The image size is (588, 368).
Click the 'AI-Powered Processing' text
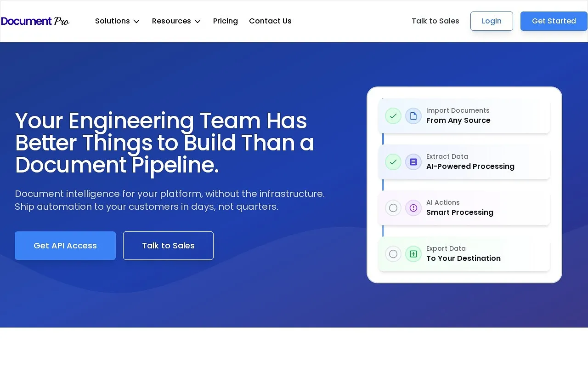coord(470,167)
